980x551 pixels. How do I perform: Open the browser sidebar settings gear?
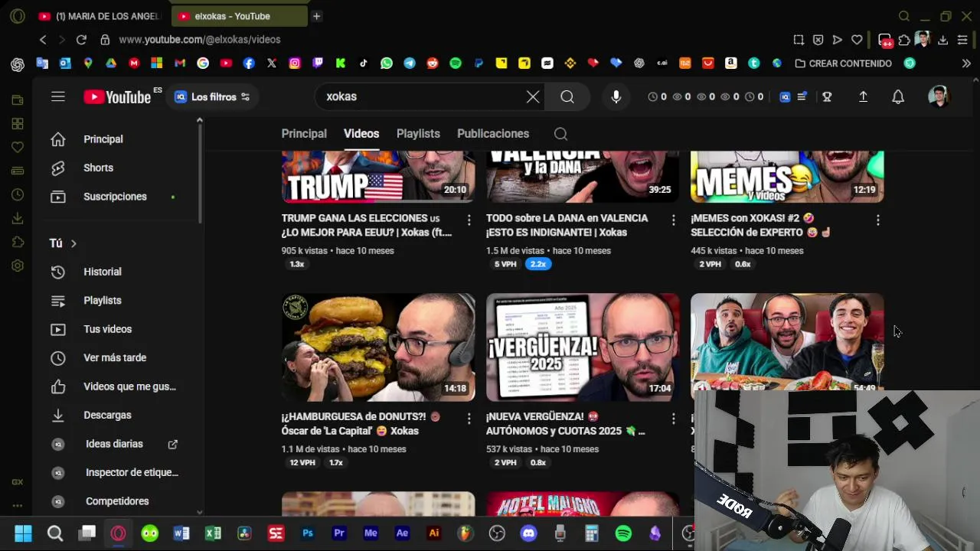point(18,266)
